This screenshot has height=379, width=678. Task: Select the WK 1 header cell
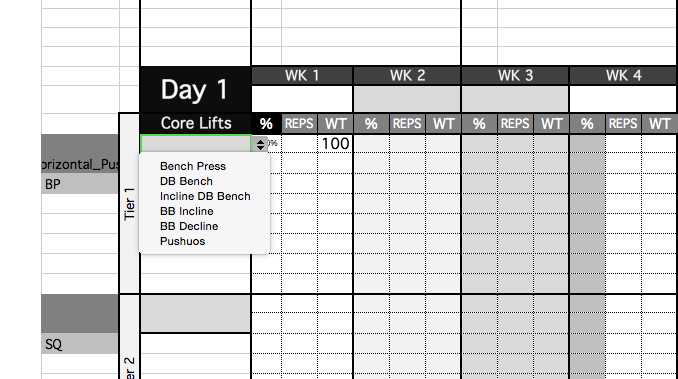pyautogui.click(x=302, y=76)
